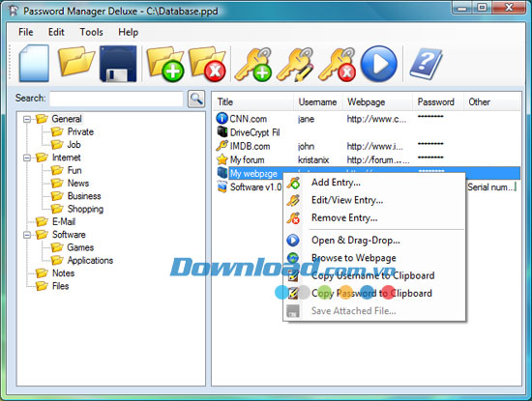This screenshot has width=532, height=401.
Task: Click the My forum entry's star icon
Action: click(222, 159)
